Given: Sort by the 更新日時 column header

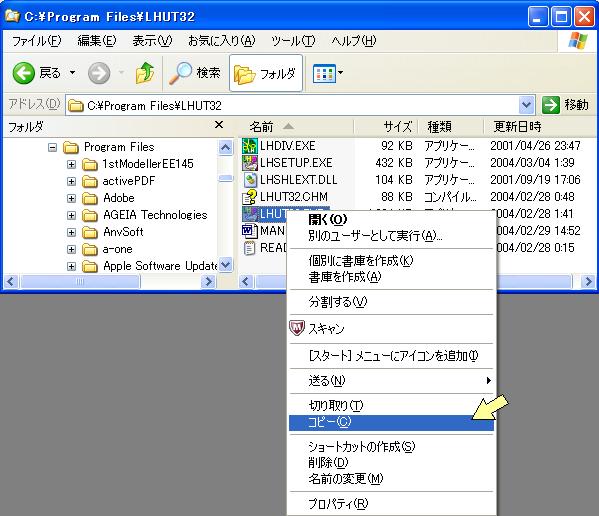Looking at the screenshot, I should 540,127.
